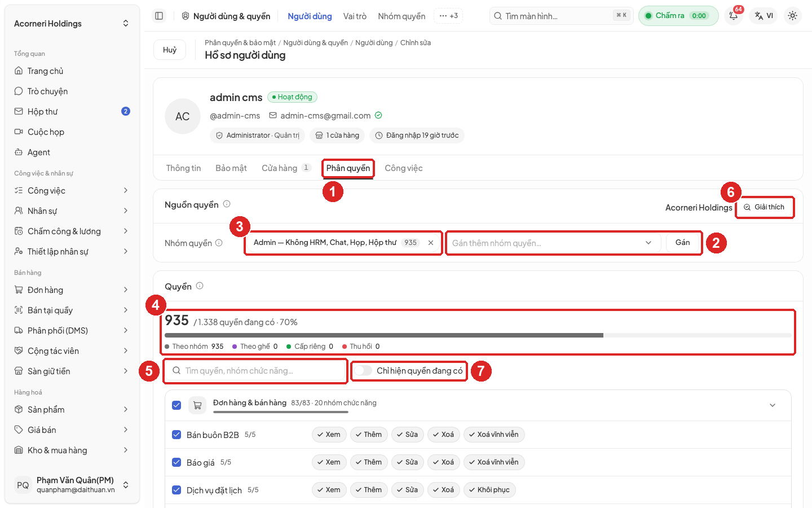Screen dimensions: 812x508
Task: Click the Đơn hàng & bán hàng cart icon
Action: [x=197, y=405]
